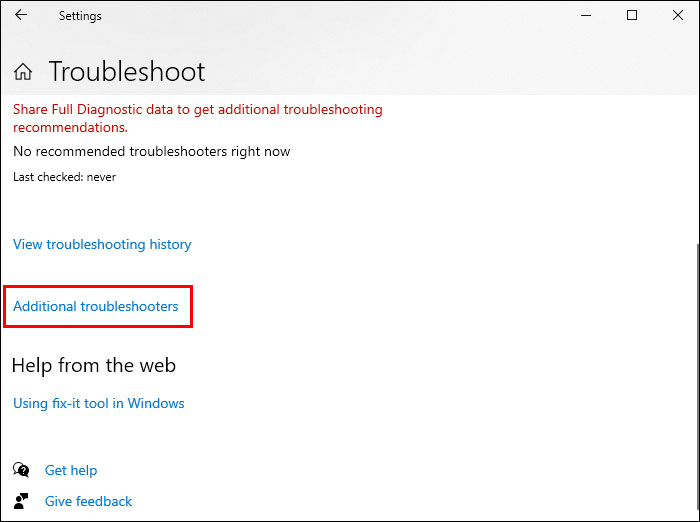This screenshot has width=700, height=522.
Task: Click the Home icon beside Troubleshoot
Action: (x=23, y=72)
